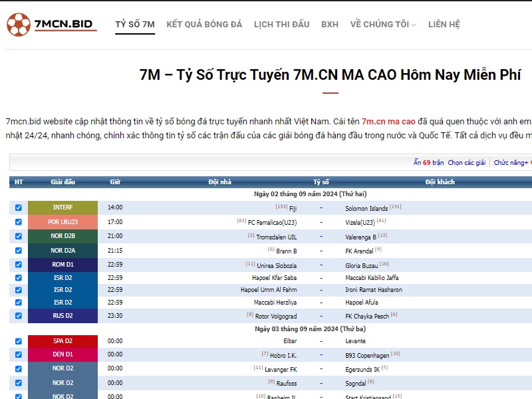Open the Egersunds IK team link
532x399 pixels.
coord(362,370)
